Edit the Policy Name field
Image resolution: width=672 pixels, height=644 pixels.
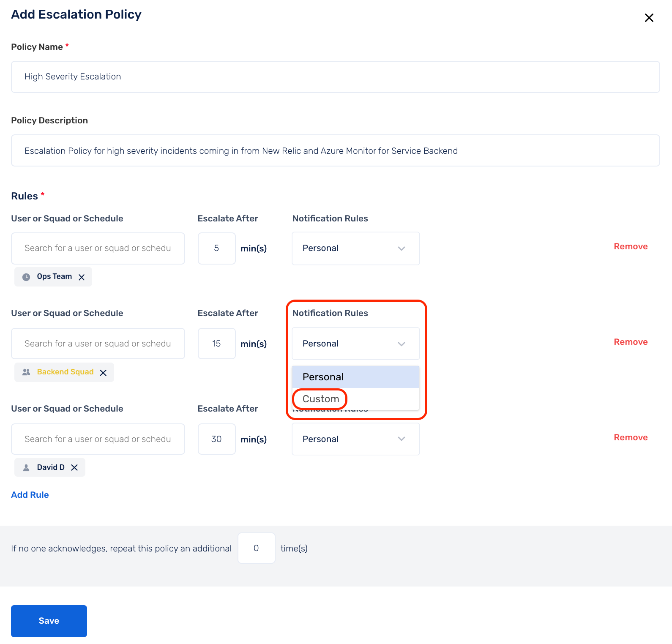tap(335, 77)
